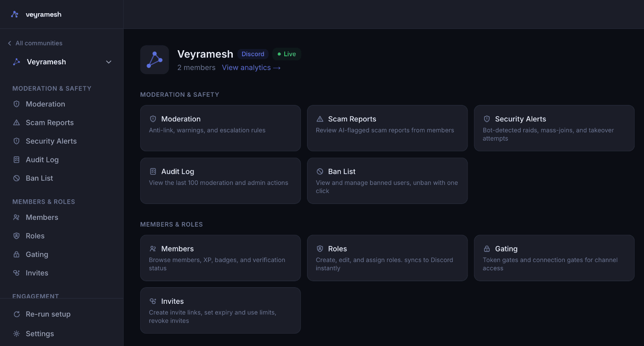The image size is (644, 346).
Task: Click Re-run setup label
Action: coord(48,314)
